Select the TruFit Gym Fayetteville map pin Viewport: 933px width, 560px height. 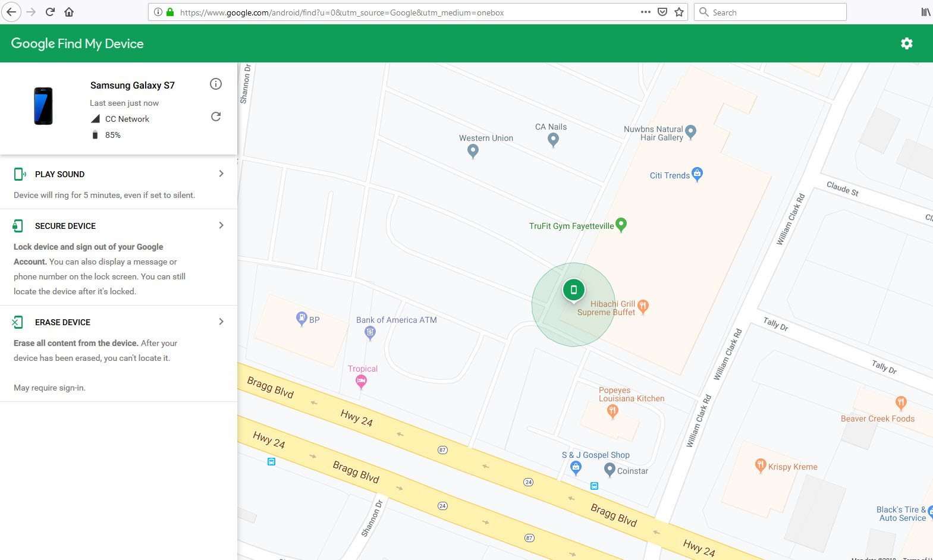tap(621, 224)
